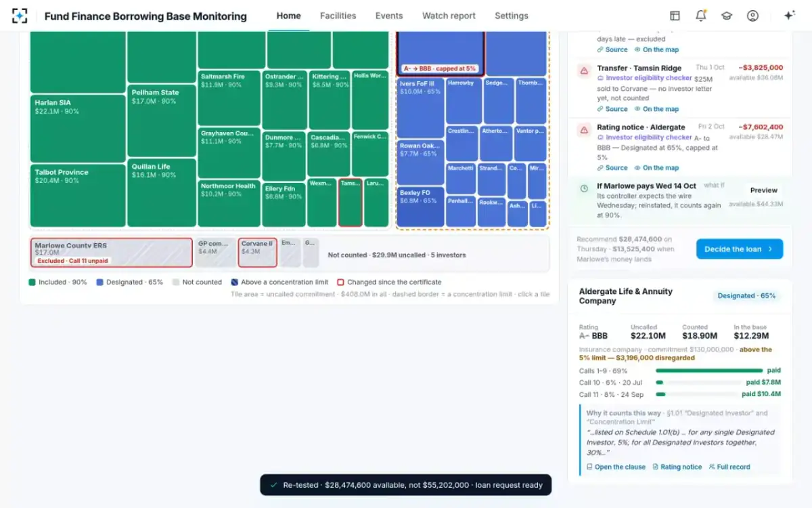Select the red-outlined Tams... tile
The width and height of the screenshot is (812, 508).
[350, 203]
